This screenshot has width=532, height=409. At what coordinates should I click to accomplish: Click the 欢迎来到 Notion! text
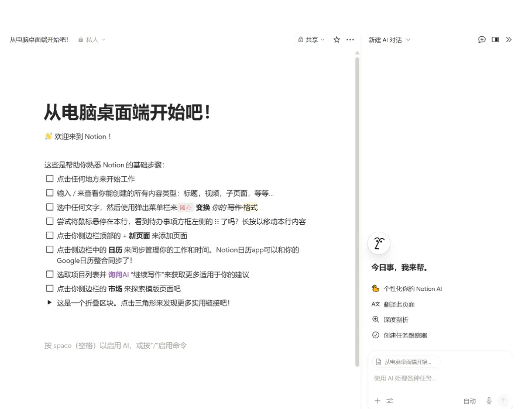pos(83,137)
